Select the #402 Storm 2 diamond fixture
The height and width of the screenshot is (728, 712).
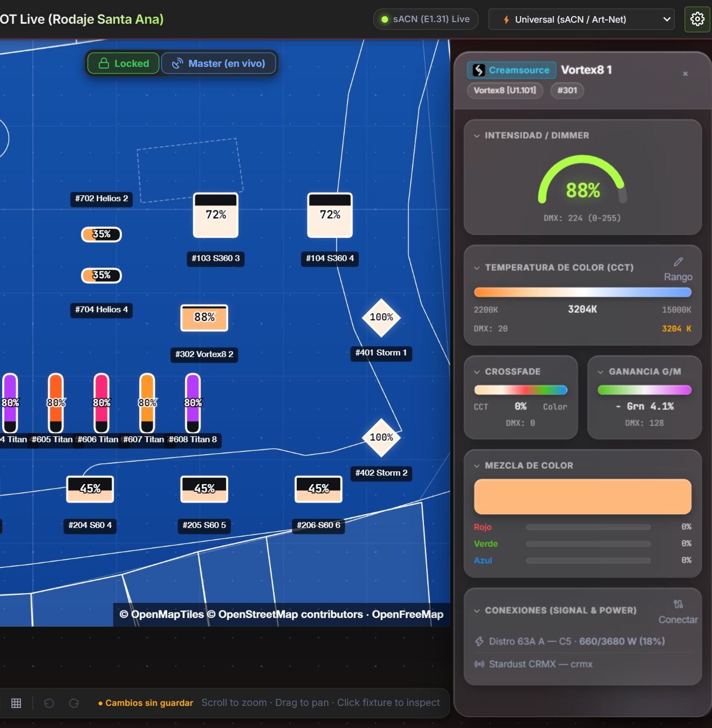[381, 437]
